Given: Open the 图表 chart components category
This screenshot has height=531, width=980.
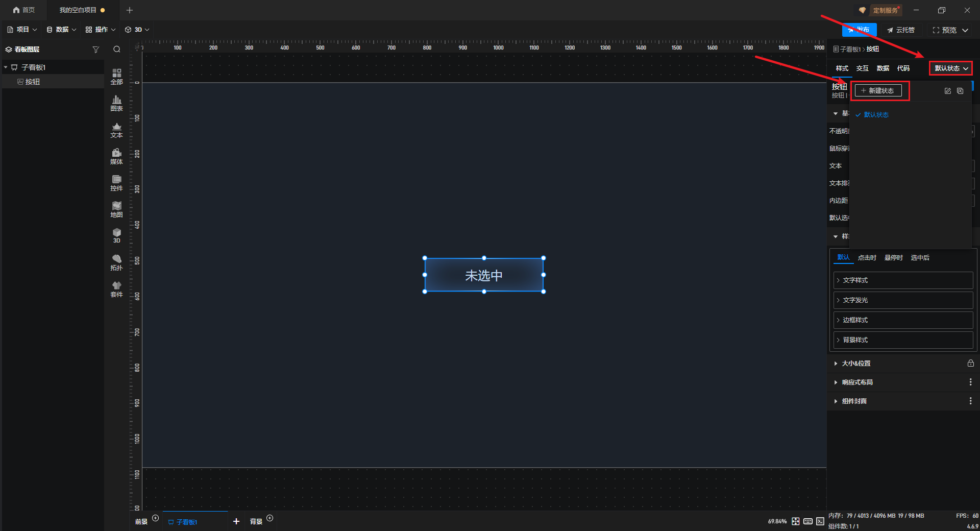Looking at the screenshot, I should coord(116,103).
